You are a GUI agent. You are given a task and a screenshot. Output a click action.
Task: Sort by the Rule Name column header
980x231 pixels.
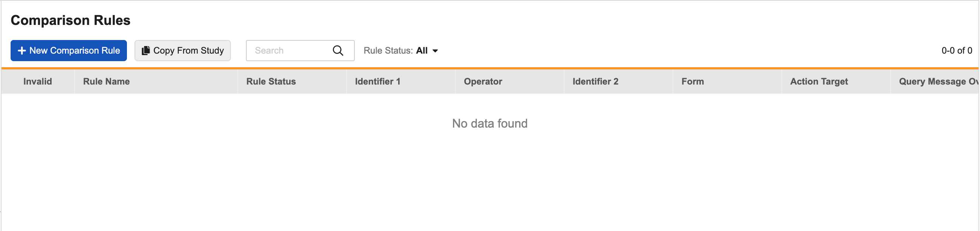click(107, 81)
